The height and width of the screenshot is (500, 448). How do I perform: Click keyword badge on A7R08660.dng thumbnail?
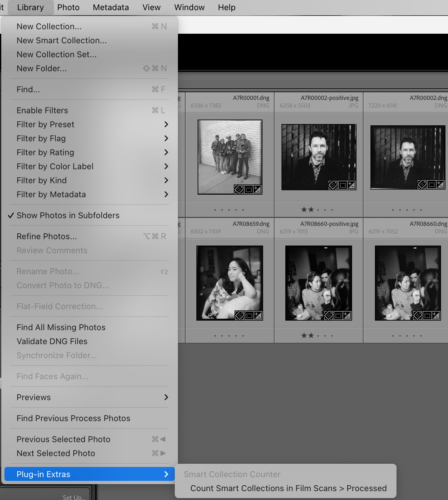click(417, 316)
